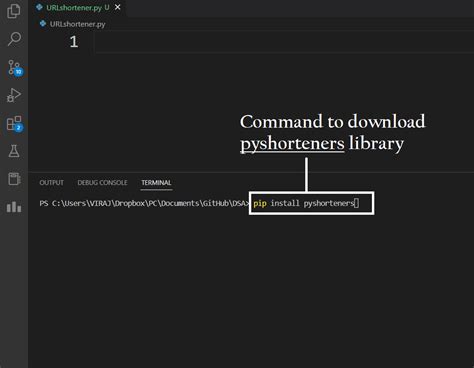Click the terminal pip install command line
The image size is (474, 368).
306,203
